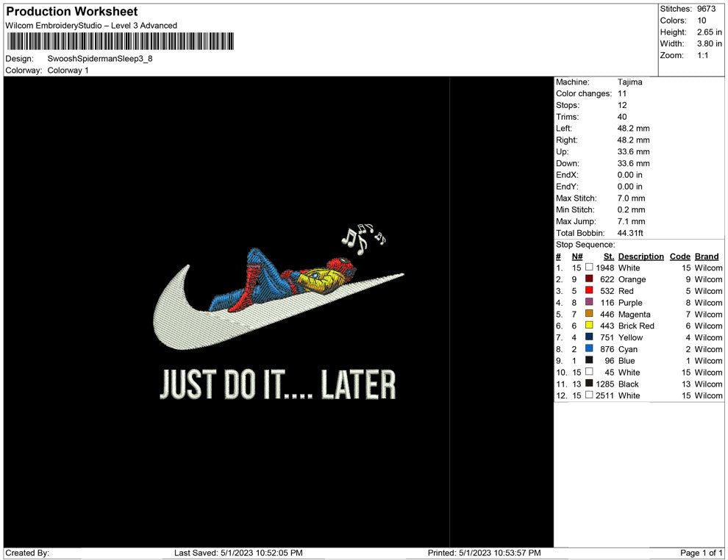Click the barcode under the worksheet title
This screenshot has width=728, height=560.
pos(121,41)
